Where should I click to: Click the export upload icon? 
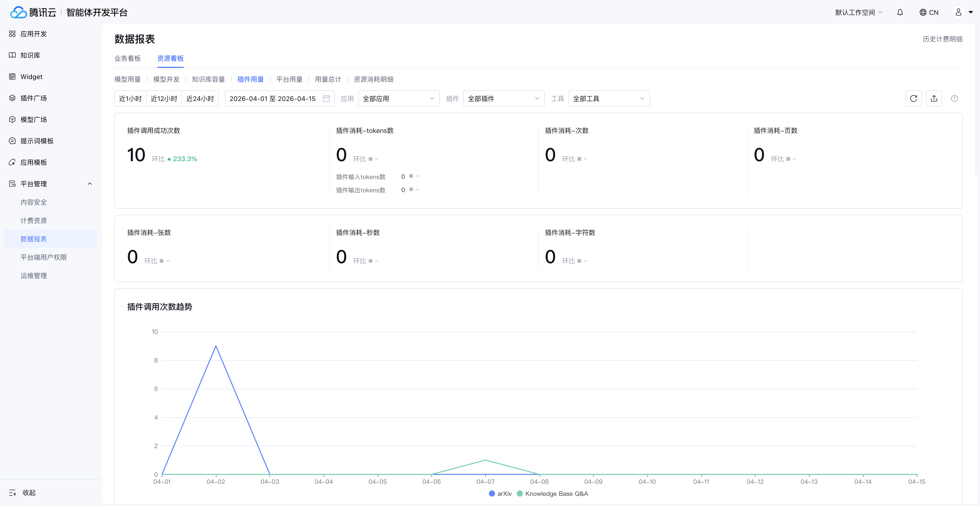tap(934, 98)
